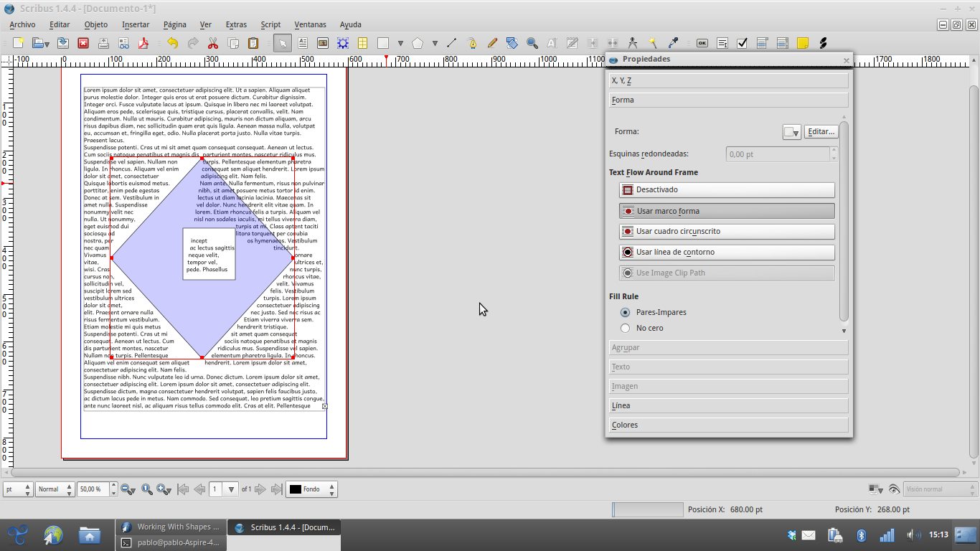Pick the Bezier Curve pen tool
This screenshot has width=980, height=551.
coord(472,43)
